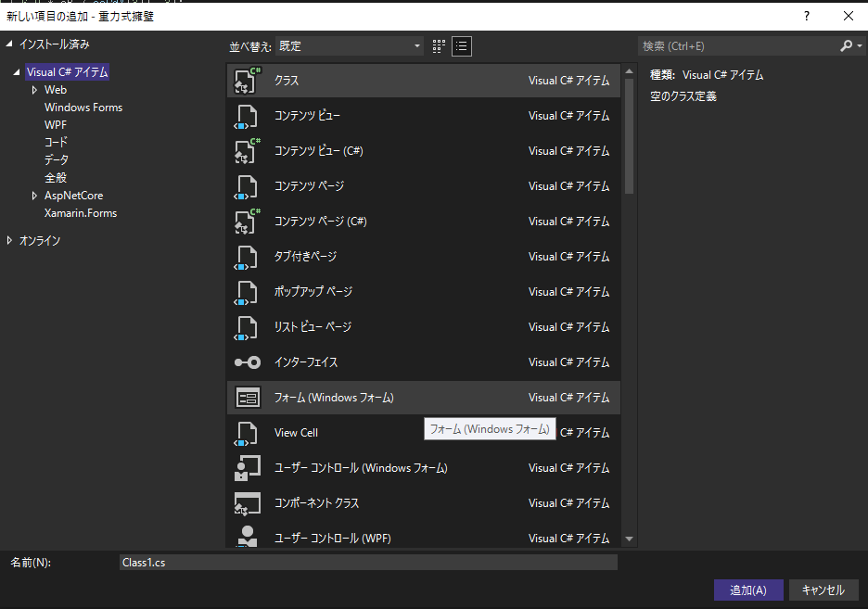Expand the オンライン section
The image size is (868, 609).
coord(9,240)
